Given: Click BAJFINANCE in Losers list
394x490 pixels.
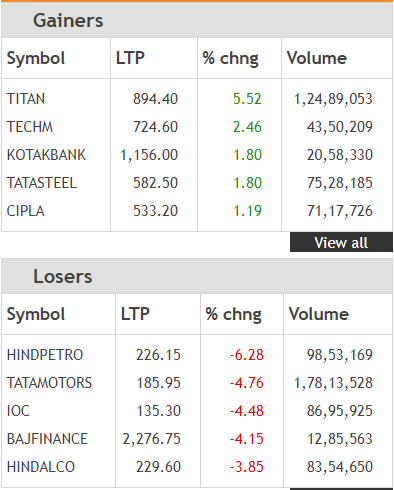Looking at the screenshot, I should pyautogui.click(x=47, y=439).
